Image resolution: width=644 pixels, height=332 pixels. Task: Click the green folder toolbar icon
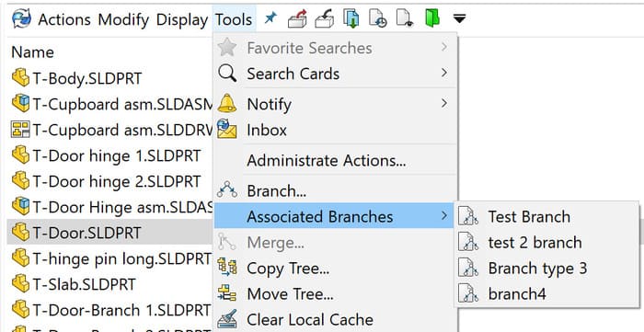(x=432, y=18)
